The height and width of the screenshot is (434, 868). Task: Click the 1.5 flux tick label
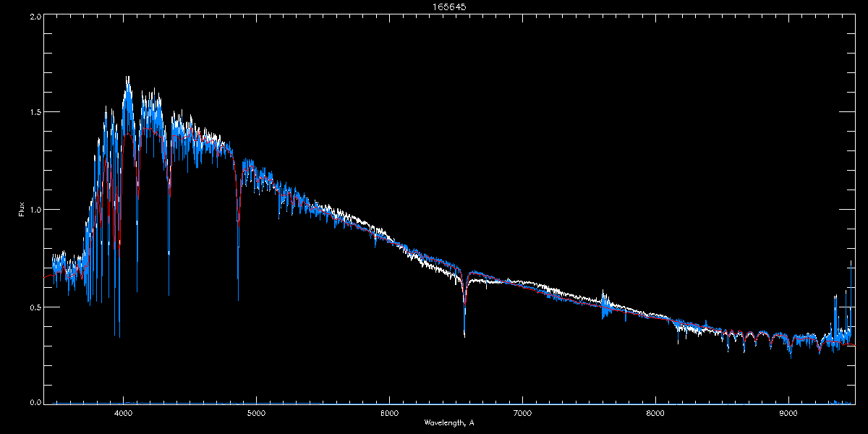pyautogui.click(x=35, y=113)
